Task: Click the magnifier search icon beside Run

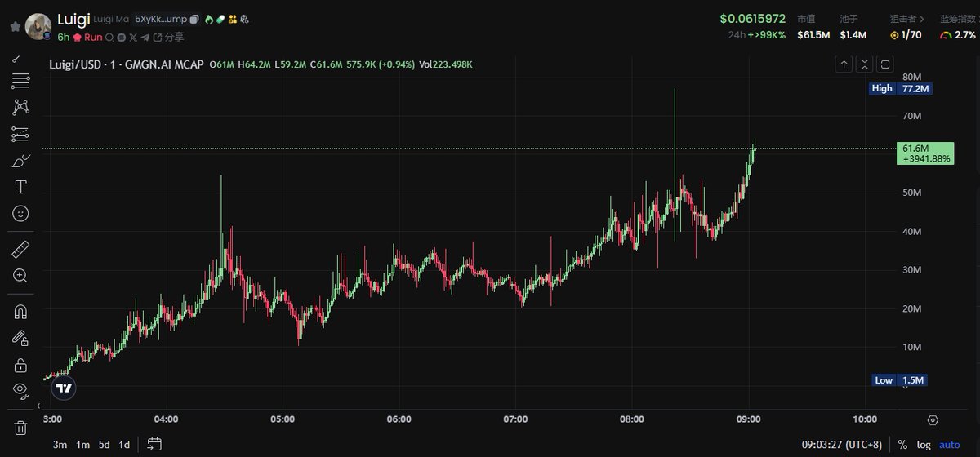Action: (x=109, y=37)
